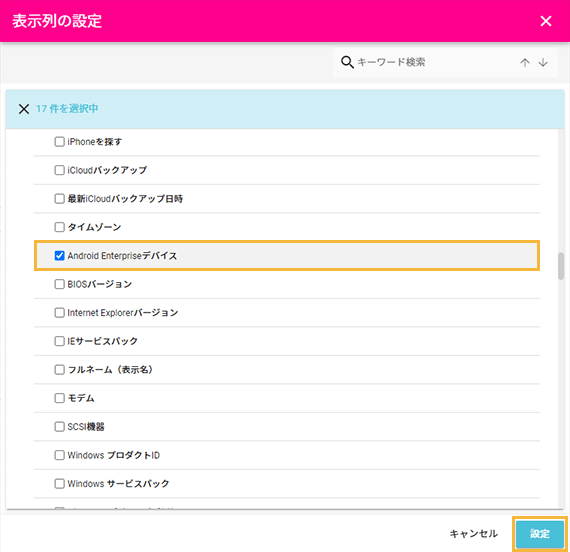Clear the 17 件 selection with X icon
The height and width of the screenshot is (552, 570).
pos(24,109)
